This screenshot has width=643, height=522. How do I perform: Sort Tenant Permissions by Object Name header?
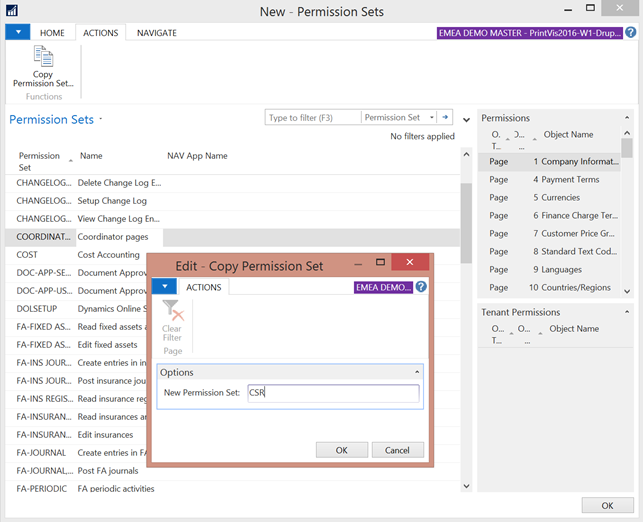(x=574, y=329)
